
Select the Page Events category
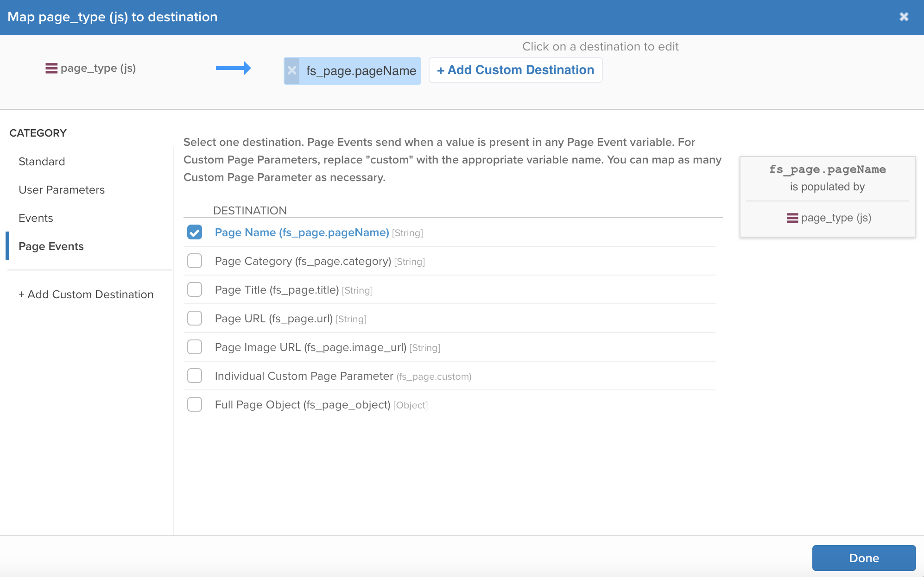click(x=51, y=246)
